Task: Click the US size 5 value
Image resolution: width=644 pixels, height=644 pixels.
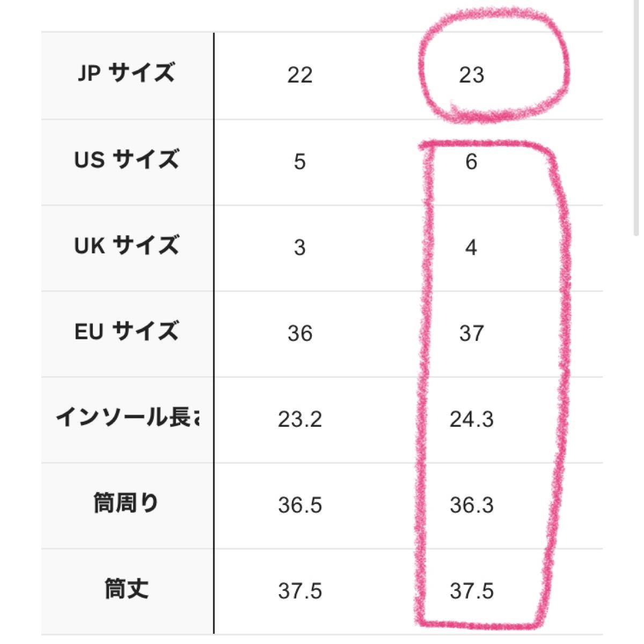Action: click(x=299, y=162)
